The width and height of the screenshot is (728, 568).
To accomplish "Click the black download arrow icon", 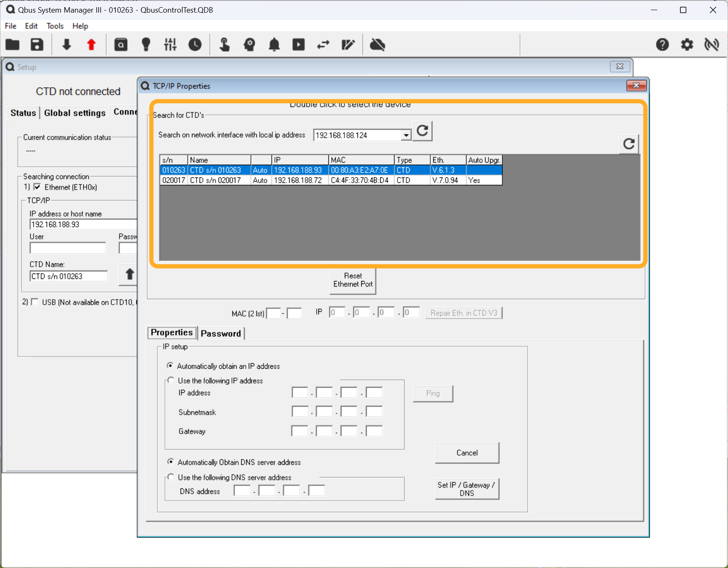I will pos(67,44).
